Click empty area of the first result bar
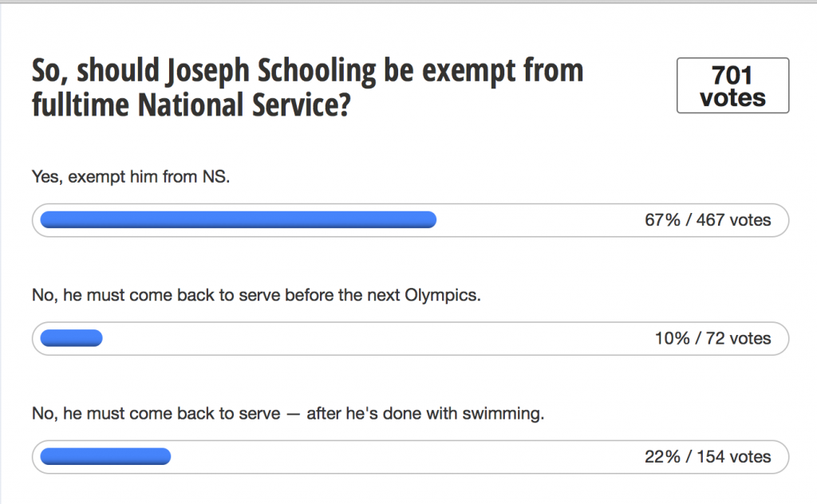The width and height of the screenshot is (817, 504). coord(537,220)
